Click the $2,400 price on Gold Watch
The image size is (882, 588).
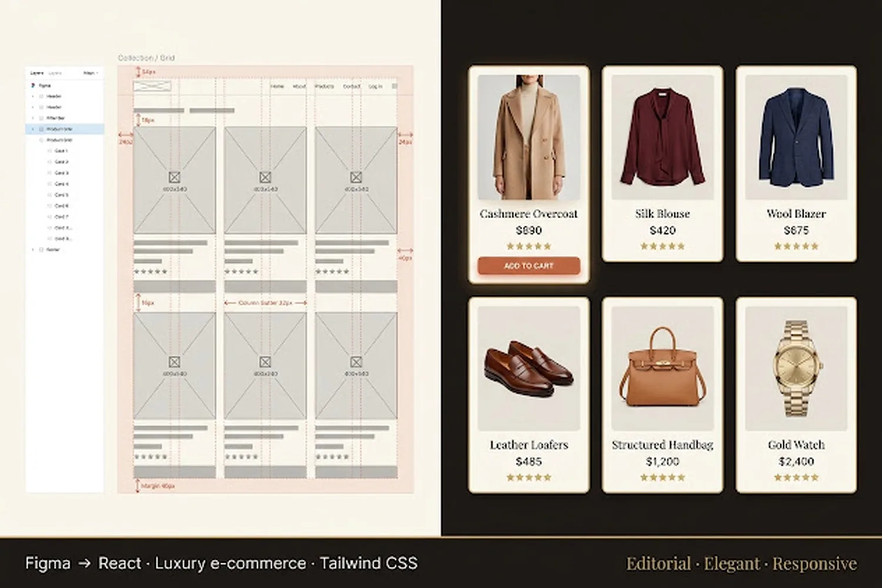click(796, 462)
